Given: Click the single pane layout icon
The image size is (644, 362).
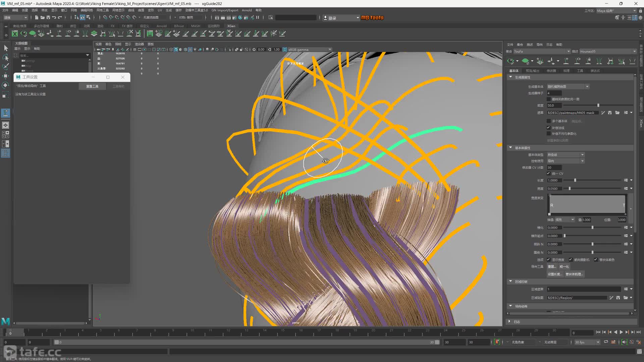Looking at the screenshot, I should (6, 125).
